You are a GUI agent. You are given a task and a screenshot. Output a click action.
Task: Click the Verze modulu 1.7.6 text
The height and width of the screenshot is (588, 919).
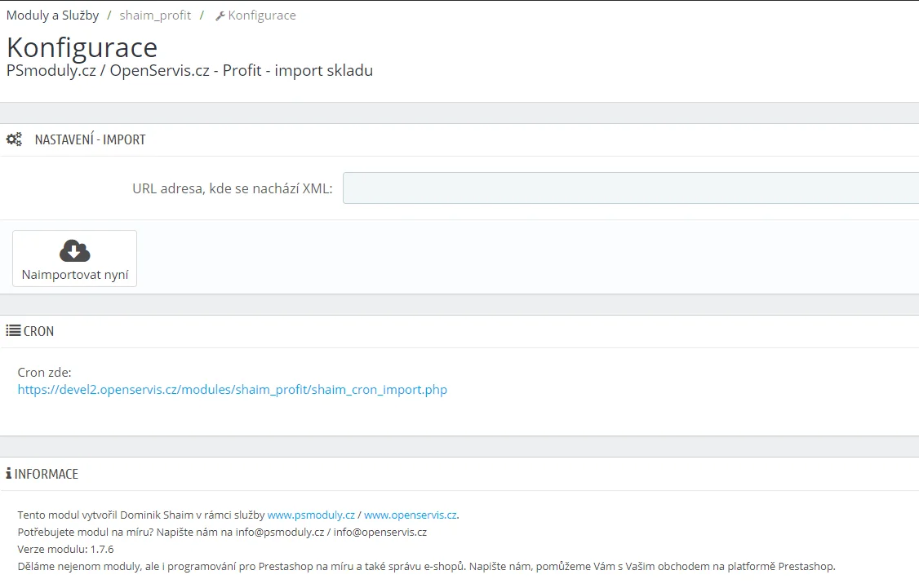pyautogui.click(x=65, y=550)
